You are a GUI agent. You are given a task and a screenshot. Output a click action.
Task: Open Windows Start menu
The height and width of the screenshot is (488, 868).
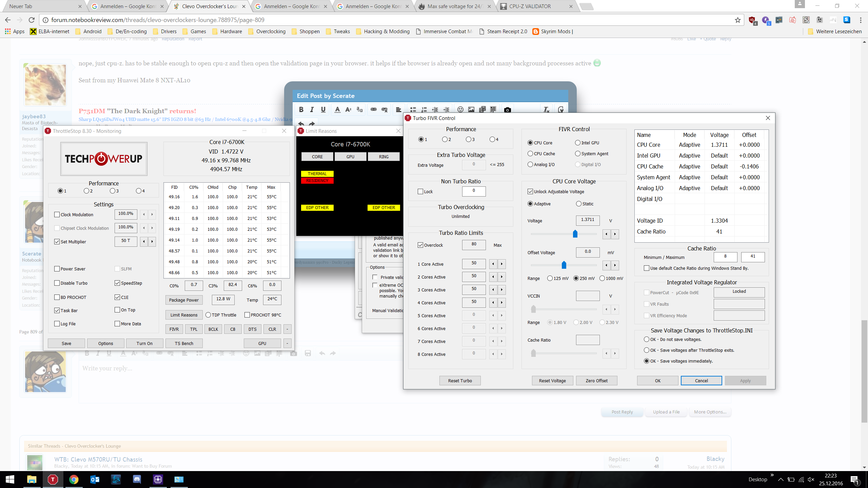[10, 479]
